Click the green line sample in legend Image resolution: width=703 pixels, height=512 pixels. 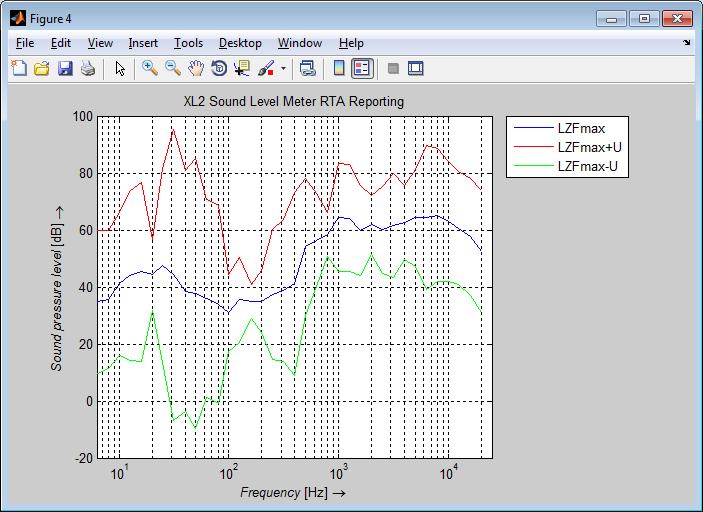click(533, 165)
